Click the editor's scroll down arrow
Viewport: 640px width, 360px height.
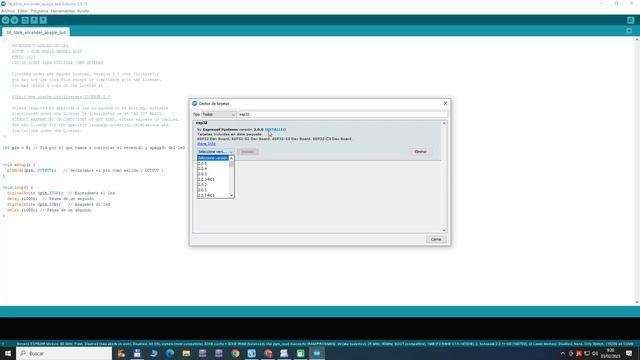pyautogui.click(x=637, y=302)
